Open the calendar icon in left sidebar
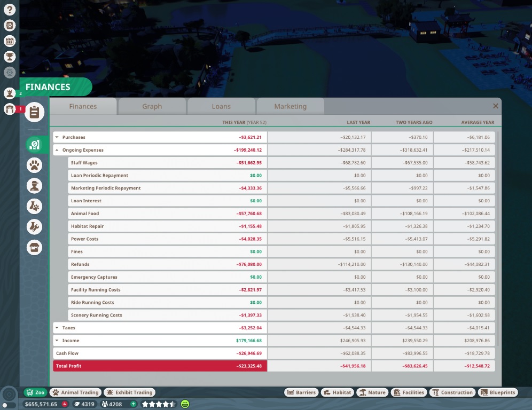 pos(10,41)
